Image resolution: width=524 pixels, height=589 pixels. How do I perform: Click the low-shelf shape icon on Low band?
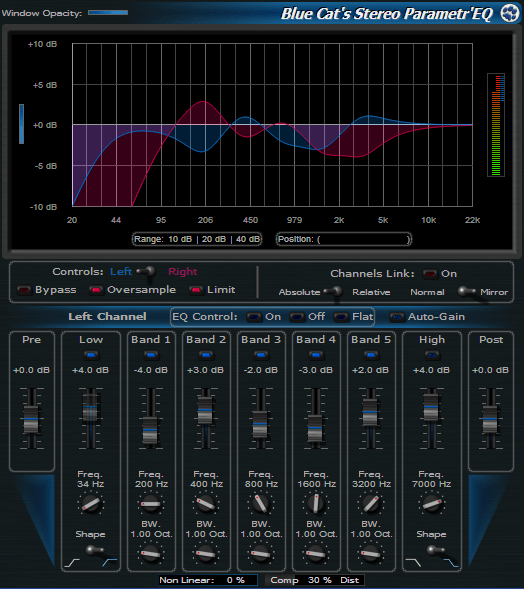point(72,563)
